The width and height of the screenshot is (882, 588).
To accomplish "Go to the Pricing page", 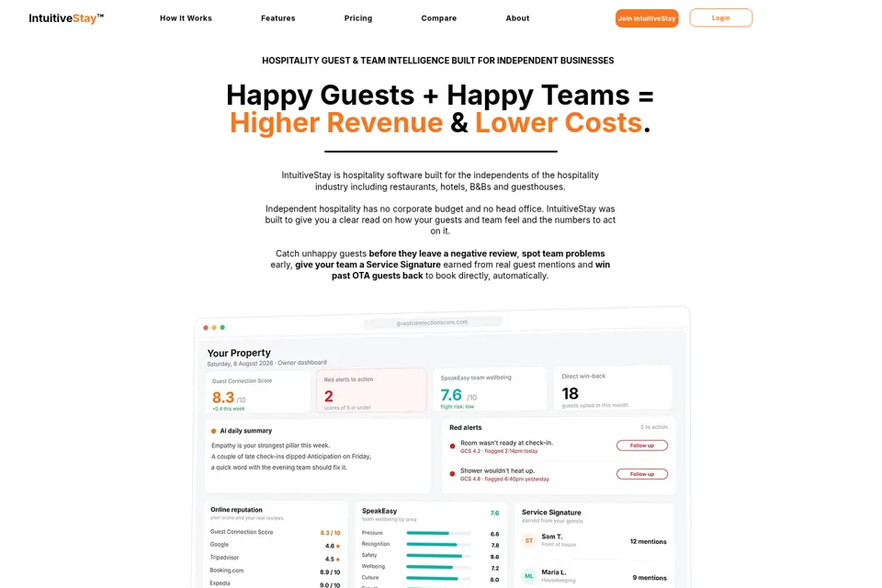I will click(358, 18).
